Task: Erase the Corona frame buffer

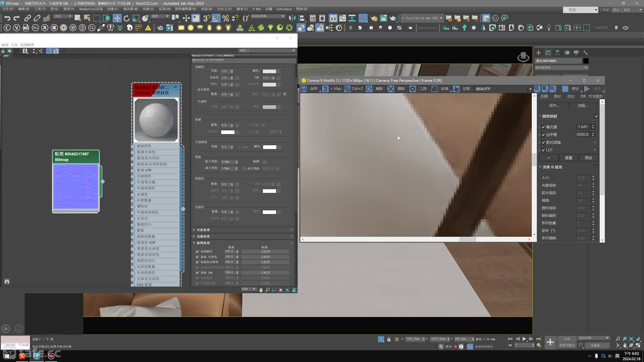Action: [391, 89]
